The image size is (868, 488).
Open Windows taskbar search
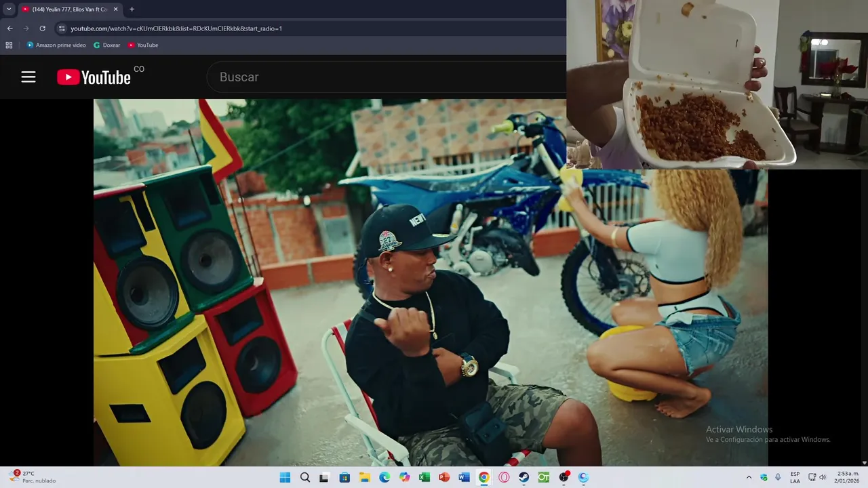click(x=305, y=477)
